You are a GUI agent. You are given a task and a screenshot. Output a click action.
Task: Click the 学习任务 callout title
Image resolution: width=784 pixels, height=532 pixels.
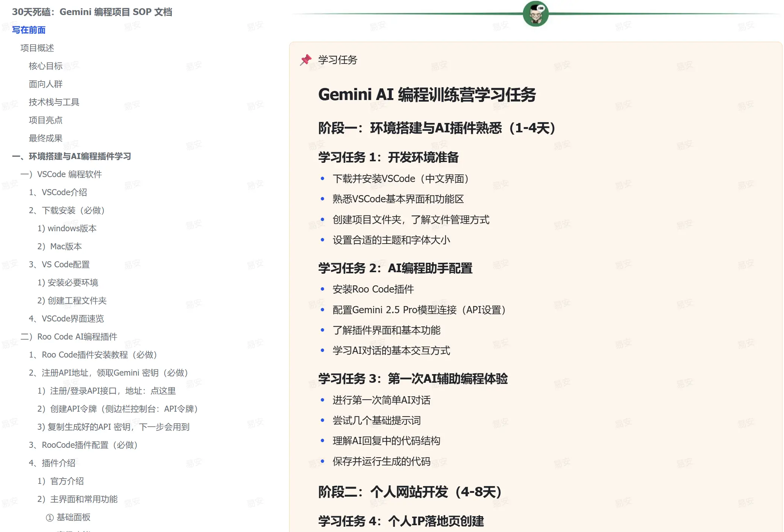coord(338,60)
